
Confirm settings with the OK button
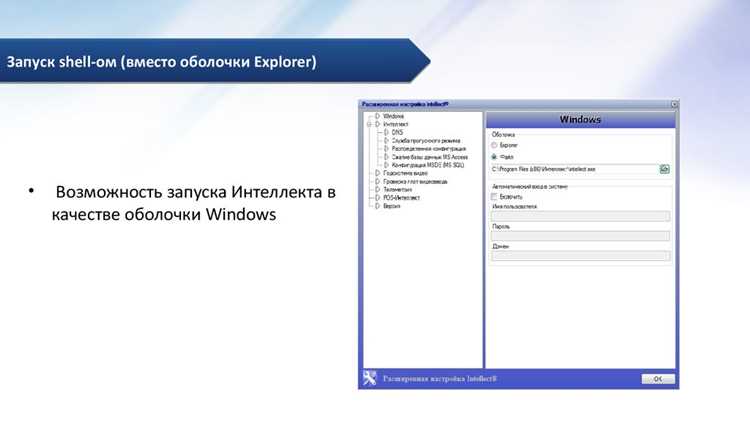point(658,379)
